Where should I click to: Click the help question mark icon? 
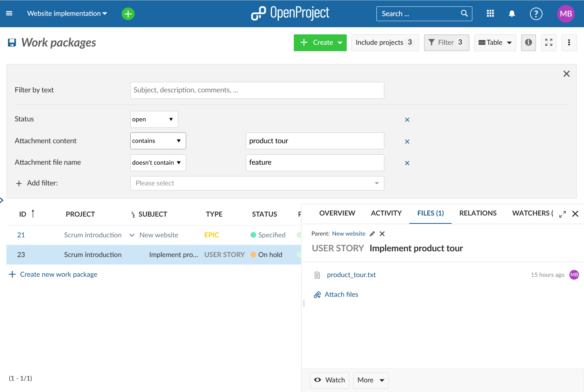[x=536, y=14]
